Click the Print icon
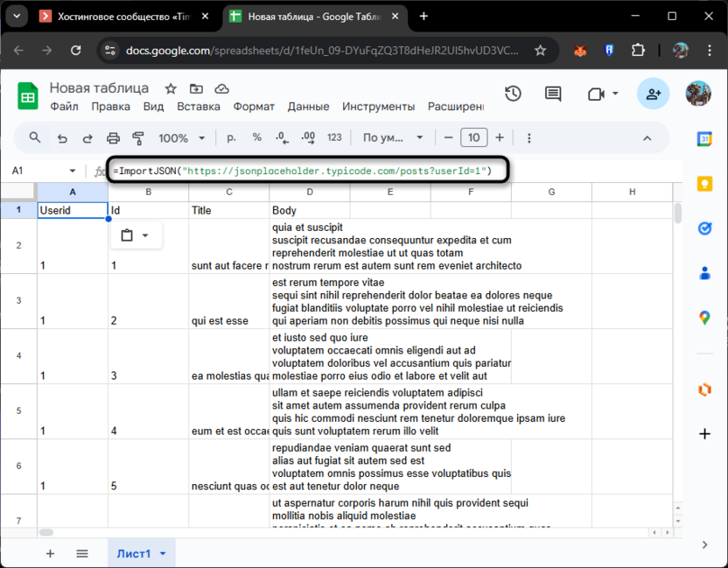This screenshot has width=728, height=568. coord(112,137)
